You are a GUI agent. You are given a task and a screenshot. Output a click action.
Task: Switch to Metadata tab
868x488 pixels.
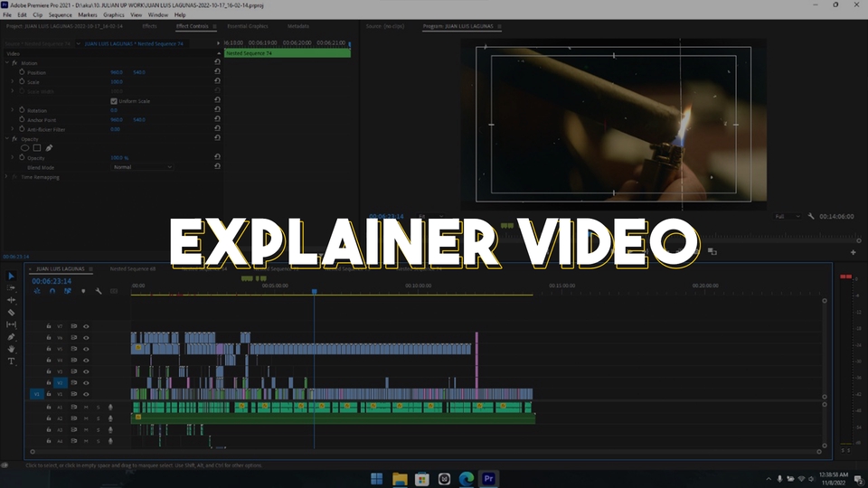point(297,26)
